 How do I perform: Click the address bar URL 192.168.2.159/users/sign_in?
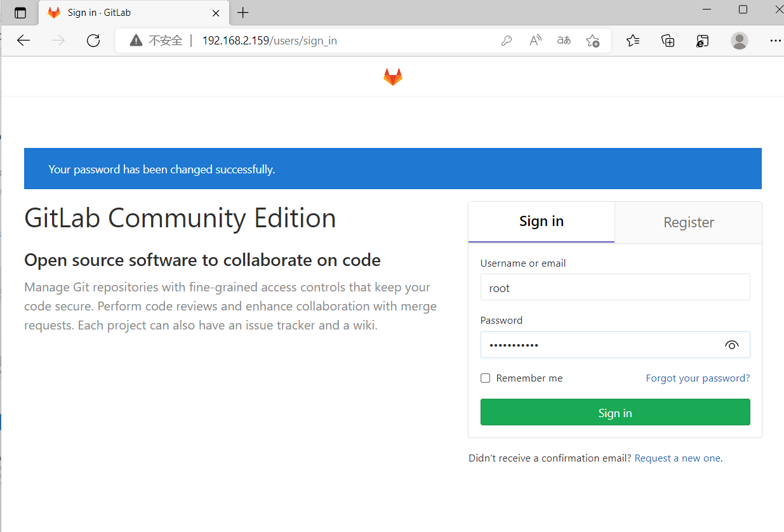point(269,41)
